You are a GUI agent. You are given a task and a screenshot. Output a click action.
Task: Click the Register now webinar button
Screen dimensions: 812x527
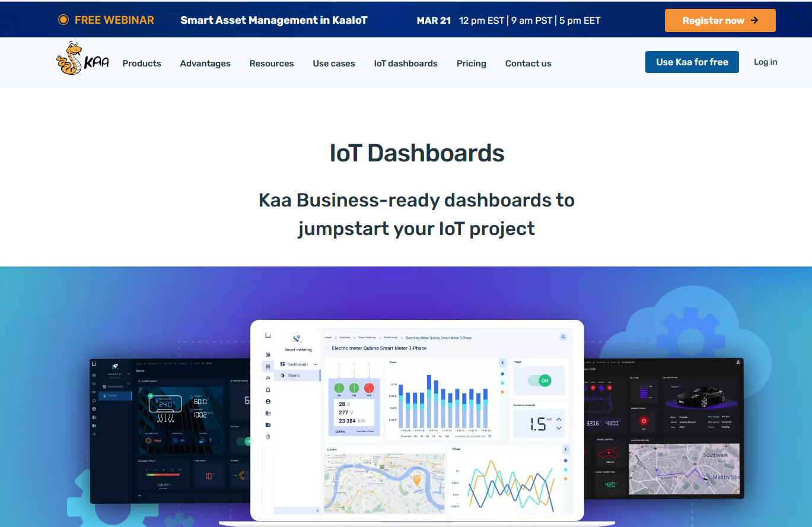point(720,20)
